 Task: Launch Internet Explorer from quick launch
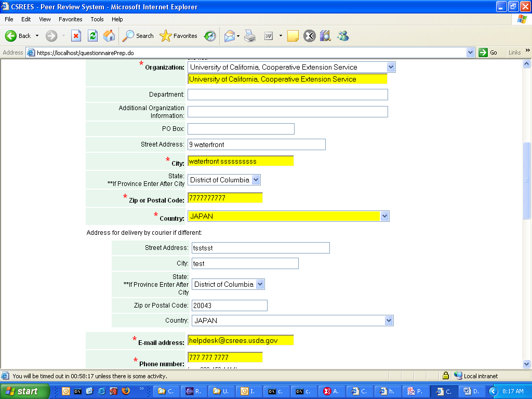tap(101, 391)
